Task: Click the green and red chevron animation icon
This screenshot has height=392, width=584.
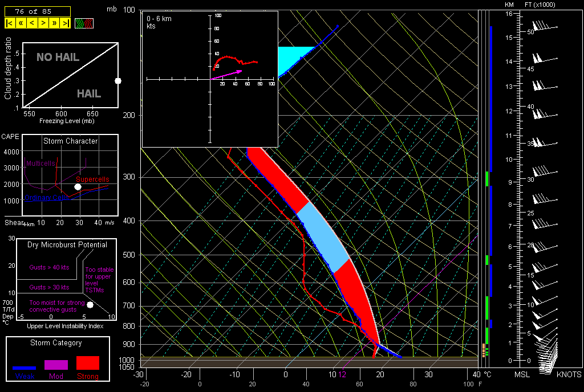Action: (84, 23)
